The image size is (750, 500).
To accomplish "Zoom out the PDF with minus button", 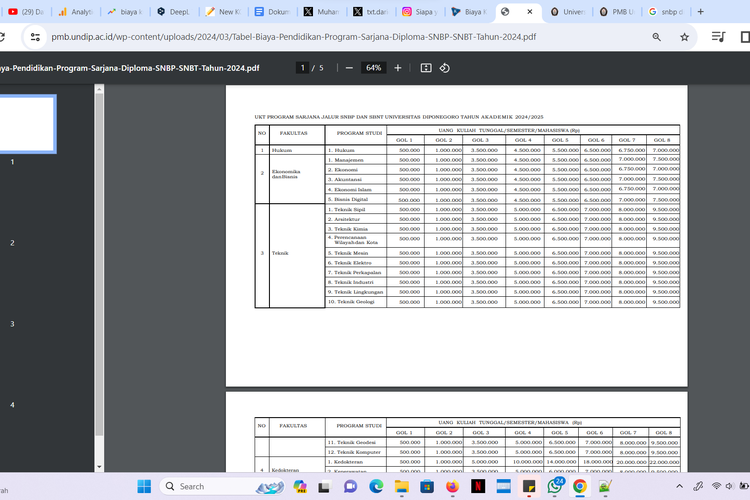I will pyautogui.click(x=348, y=68).
